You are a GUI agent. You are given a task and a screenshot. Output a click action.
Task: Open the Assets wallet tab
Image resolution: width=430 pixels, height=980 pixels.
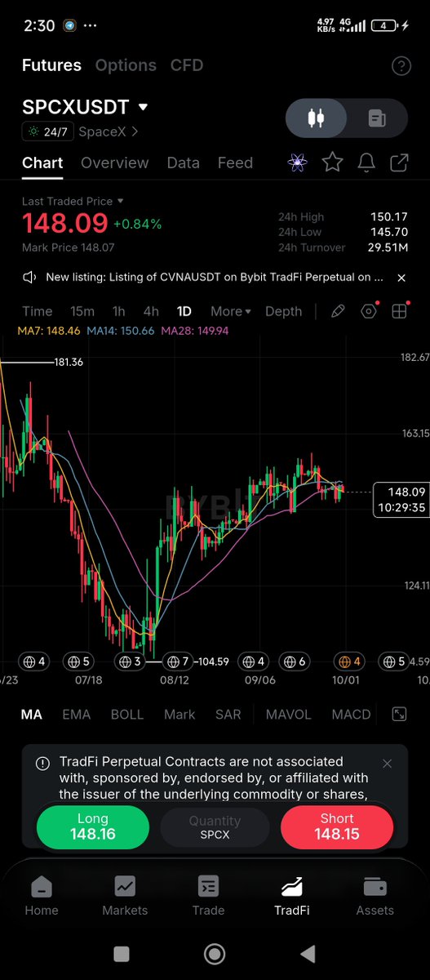click(x=375, y=896)
